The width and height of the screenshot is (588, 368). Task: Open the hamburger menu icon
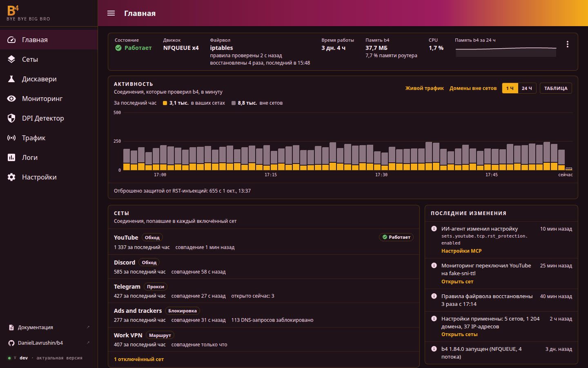111,13
